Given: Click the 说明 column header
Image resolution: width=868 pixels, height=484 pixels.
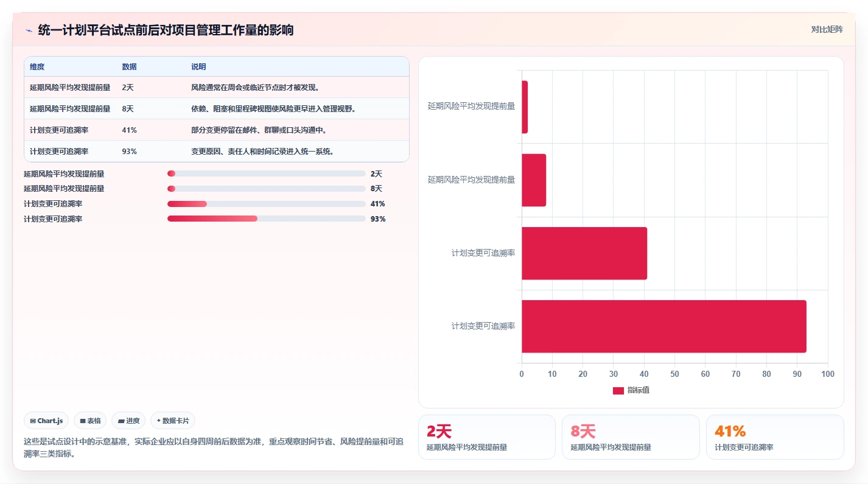Looking at the screenshot, I should 198,67.
